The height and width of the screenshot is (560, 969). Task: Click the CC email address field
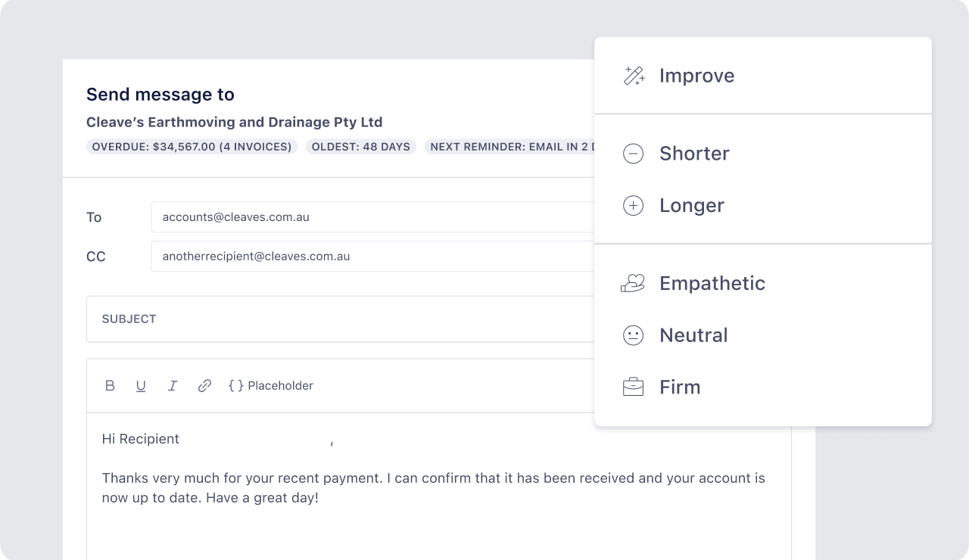[x=371, y=257]
